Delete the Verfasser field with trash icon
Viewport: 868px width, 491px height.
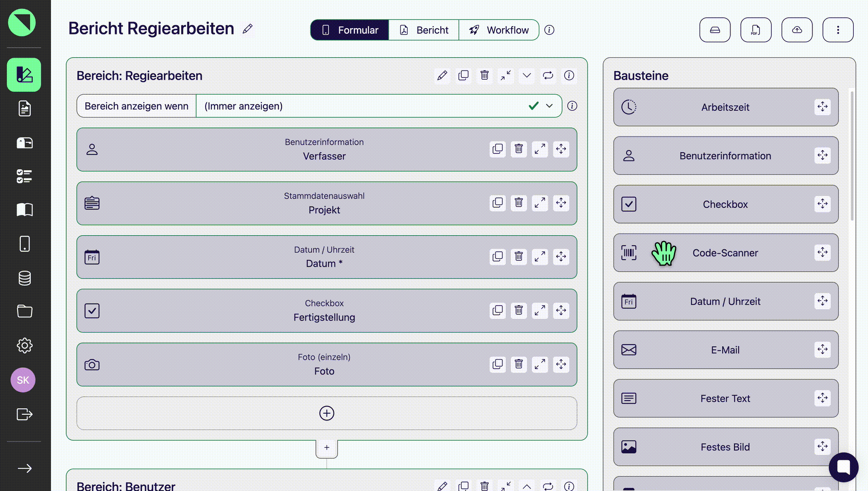519,149
